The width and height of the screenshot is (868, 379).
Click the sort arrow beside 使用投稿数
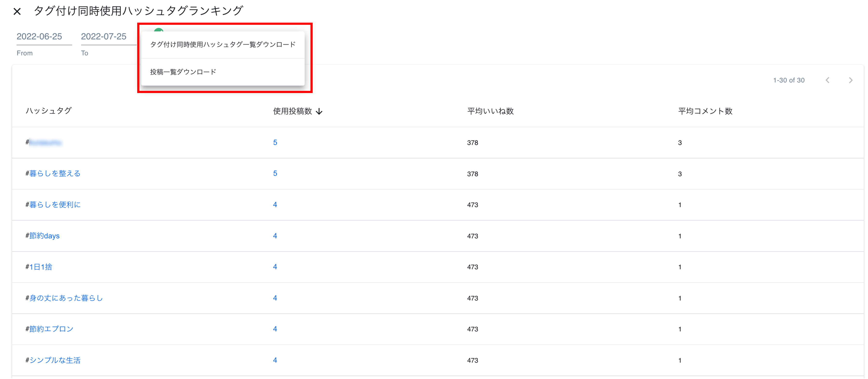[x=319, y=112]
